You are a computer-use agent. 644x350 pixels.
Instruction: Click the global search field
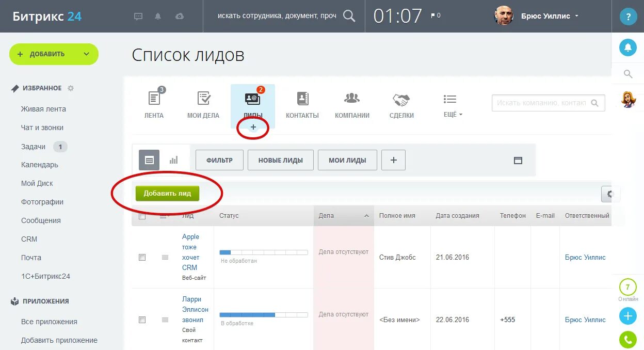(x=277, y=16)
